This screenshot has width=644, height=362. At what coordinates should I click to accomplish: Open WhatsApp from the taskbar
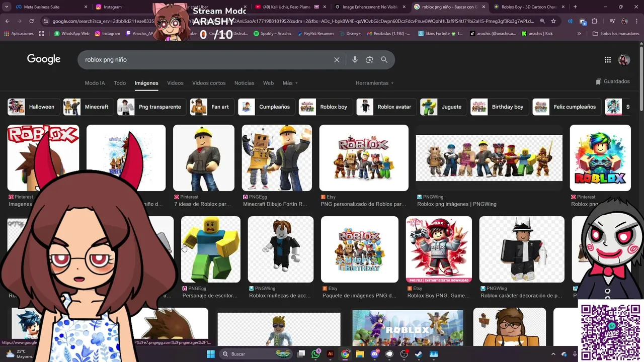click(x=315, y=354)
